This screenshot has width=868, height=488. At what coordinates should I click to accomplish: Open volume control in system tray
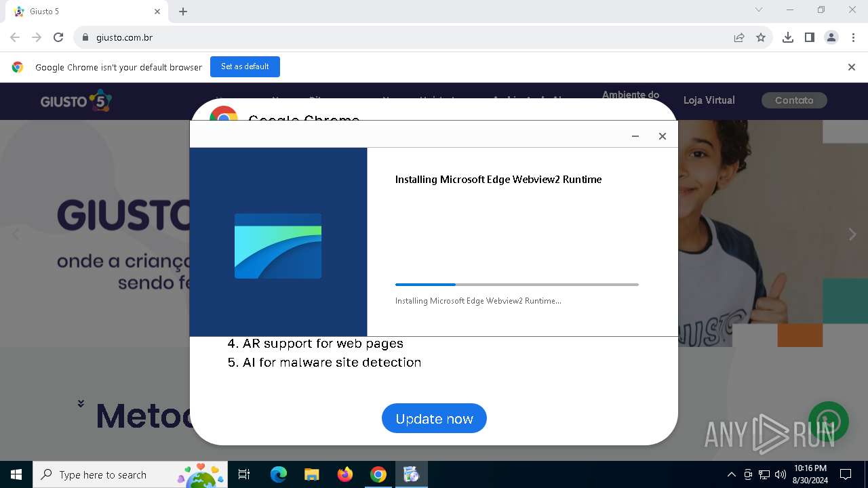tap(781, 474)
